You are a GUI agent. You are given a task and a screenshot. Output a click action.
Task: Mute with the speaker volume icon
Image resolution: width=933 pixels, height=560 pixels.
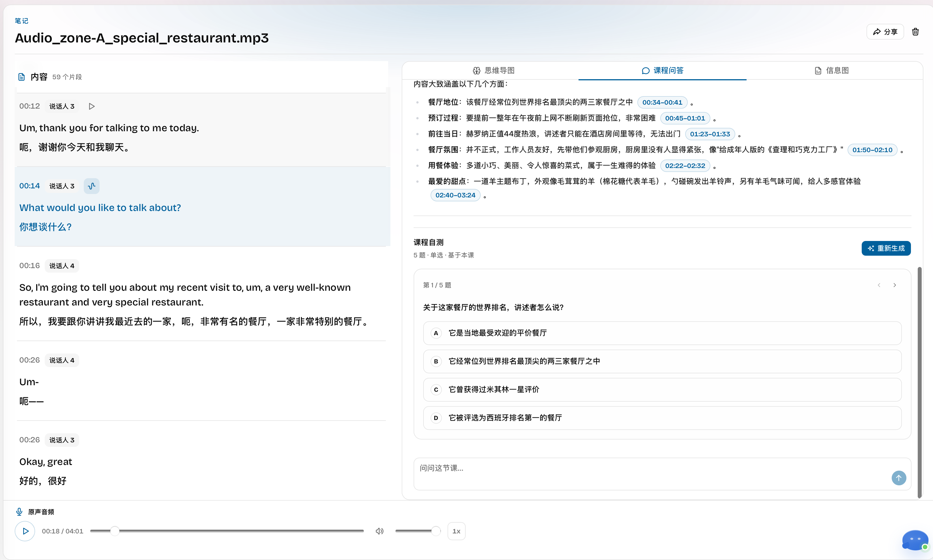click(380, 531)
